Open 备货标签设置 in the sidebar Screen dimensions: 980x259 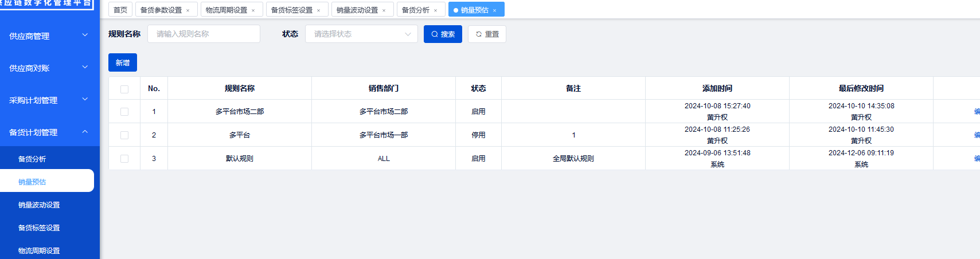tap(47, 227)
